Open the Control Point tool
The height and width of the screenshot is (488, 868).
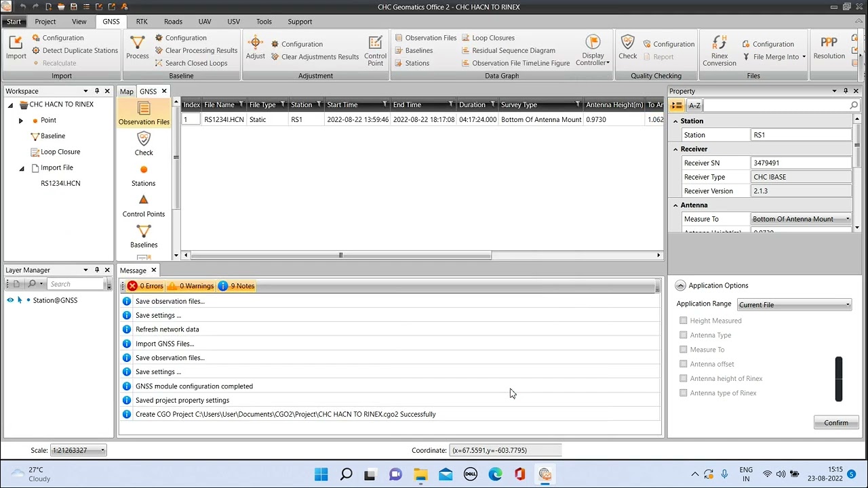375,51
